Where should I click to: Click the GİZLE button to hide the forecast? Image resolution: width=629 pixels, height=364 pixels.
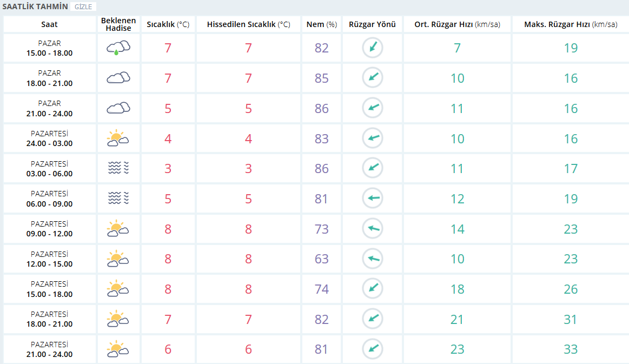coord(84,7)
